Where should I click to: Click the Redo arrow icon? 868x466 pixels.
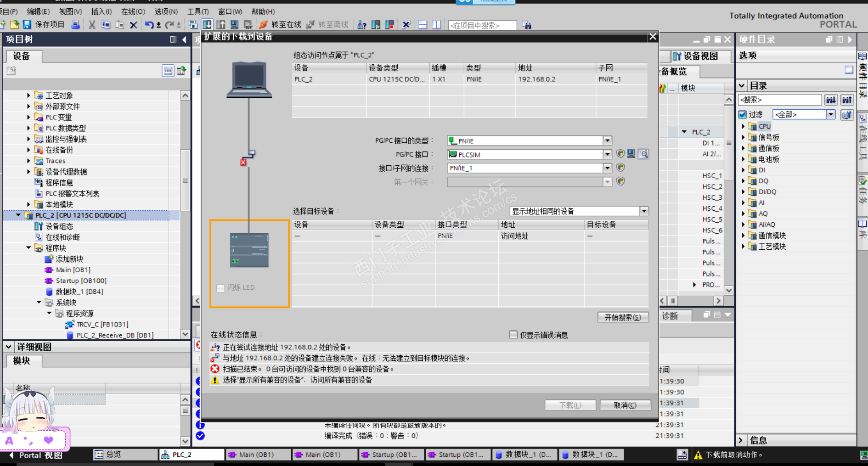(x=169, y=24)
